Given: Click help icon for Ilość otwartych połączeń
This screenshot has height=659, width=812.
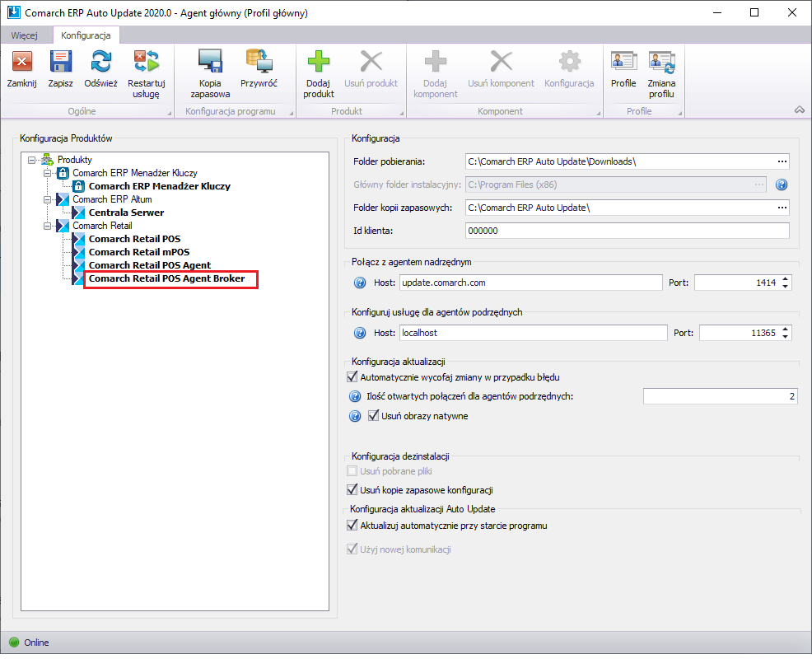Looking at the screenshot, I should (355, 397).
